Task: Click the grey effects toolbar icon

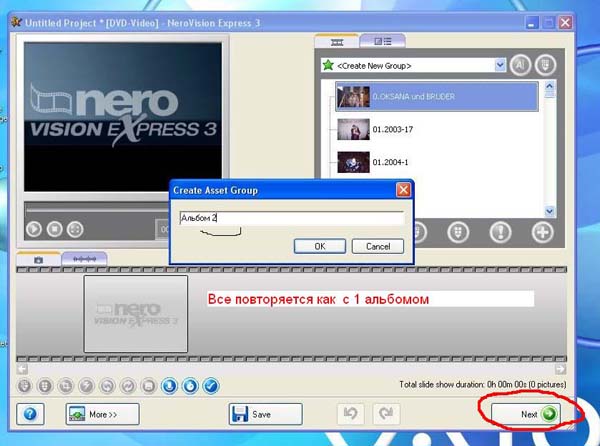Action: point(86,386)
